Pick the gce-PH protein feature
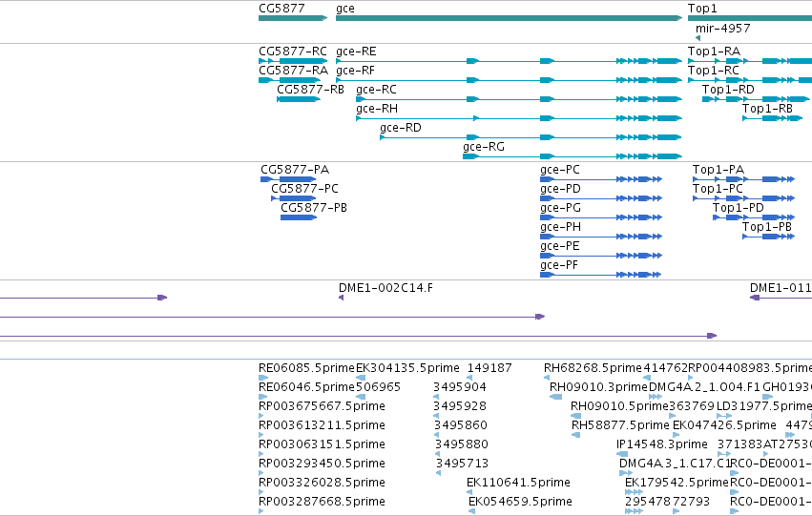This screenshot has width=812, height=516. (601, 237)
